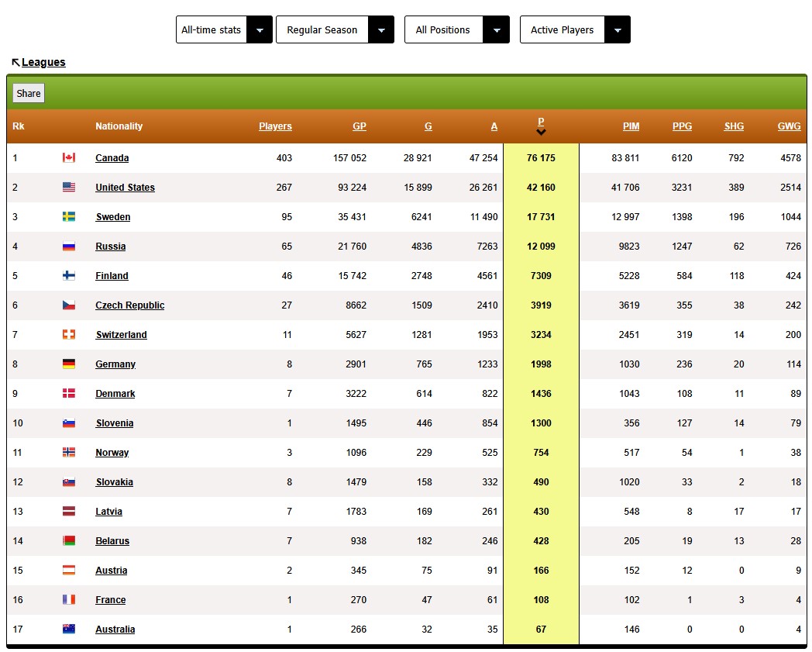Screen dimensions: 812x652
Task: Click the Czech Republic flag icon
Action: (69, 305)
